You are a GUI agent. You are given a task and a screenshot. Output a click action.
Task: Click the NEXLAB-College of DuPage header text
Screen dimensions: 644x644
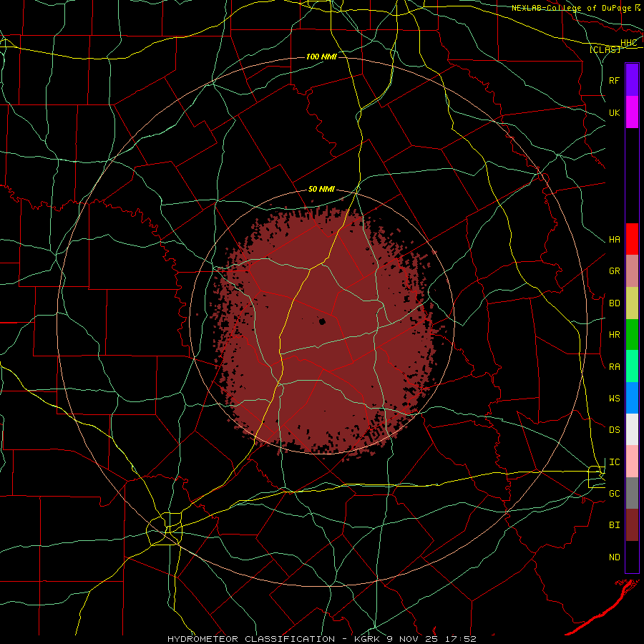[x=571, y=8]
